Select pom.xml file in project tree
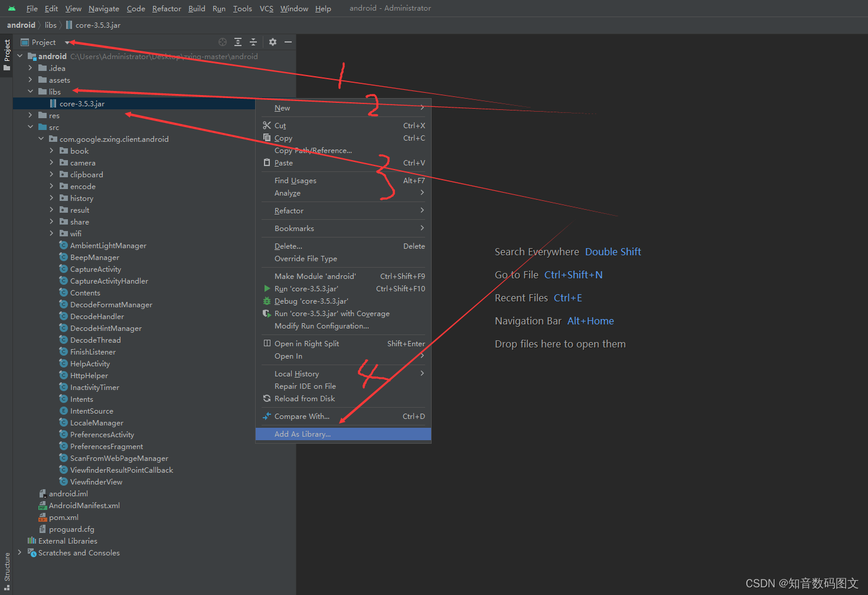The width and height of the screenshot is (868, 595). 64,517
